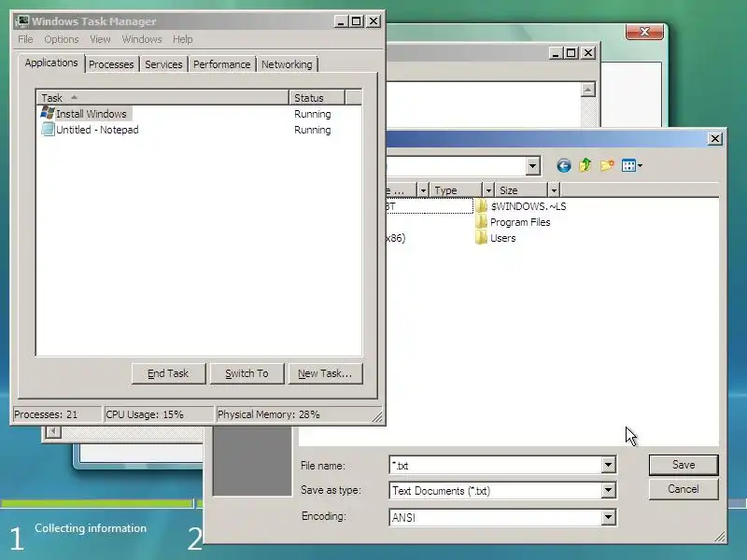
Task: Click the Size column header
Action: [x=521, y=190]
